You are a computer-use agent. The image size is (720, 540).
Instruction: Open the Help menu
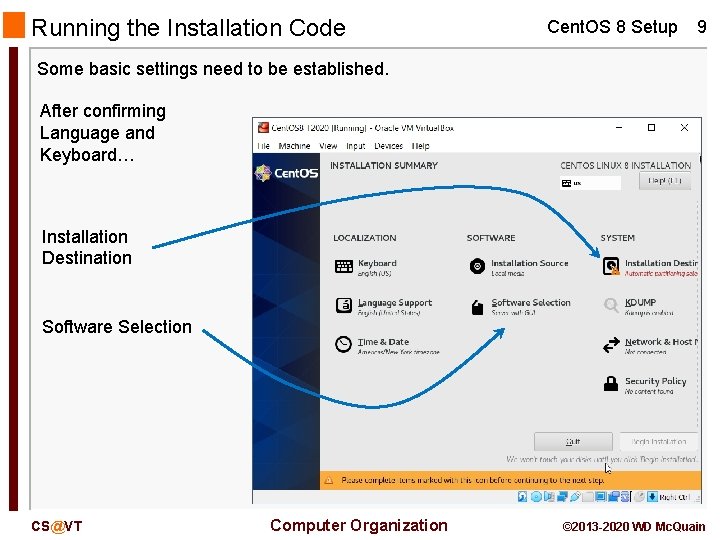[421, 146]
